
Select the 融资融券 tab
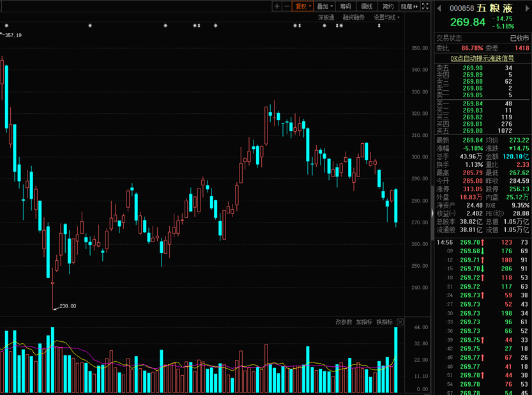pyautogui.click(x=354, y=17)
